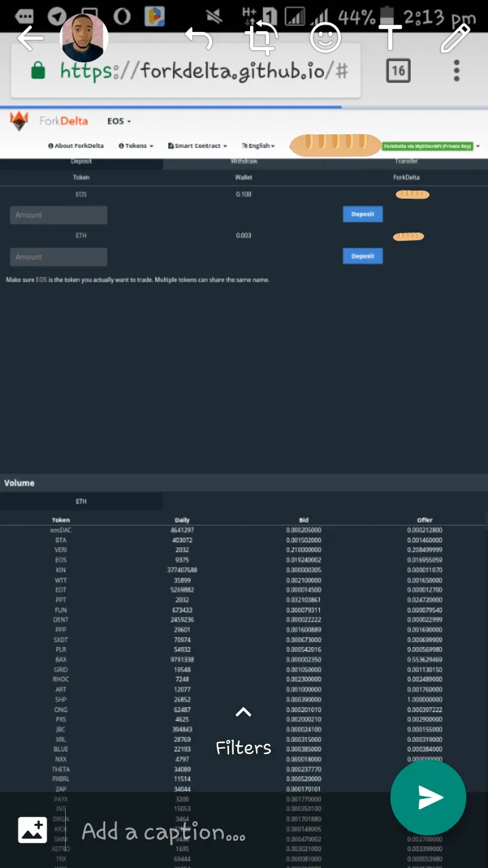This screenshot has height=868, width=488.
Task: Click daily volume 377407688 for KIN
Action: pos(182,570)
